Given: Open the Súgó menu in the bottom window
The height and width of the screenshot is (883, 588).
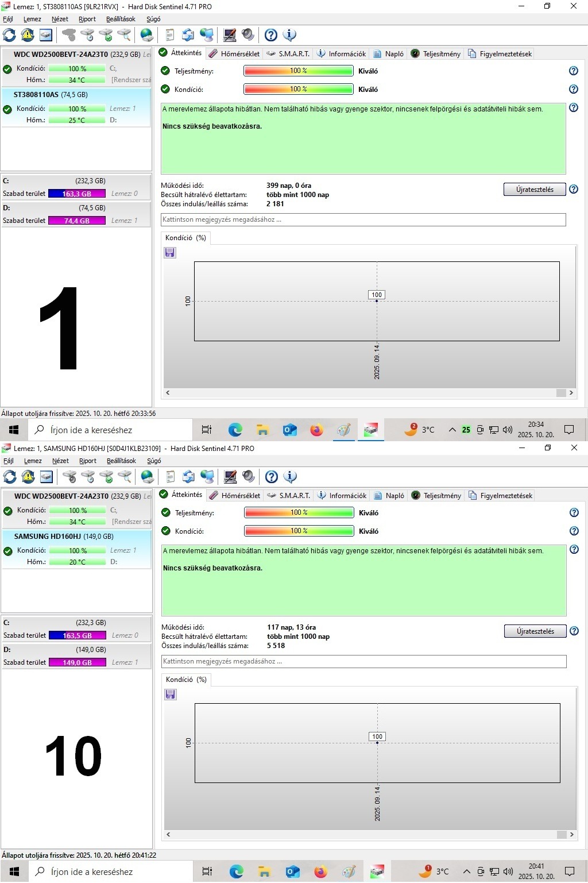Looking at the screenshot, I should coord(154,461).
